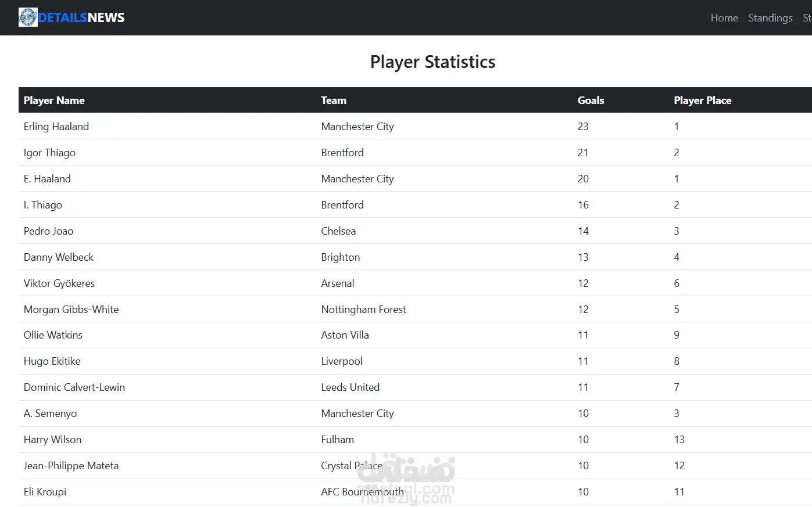
Task: Click Eli Kroupi player name
Action: (45, 492)
